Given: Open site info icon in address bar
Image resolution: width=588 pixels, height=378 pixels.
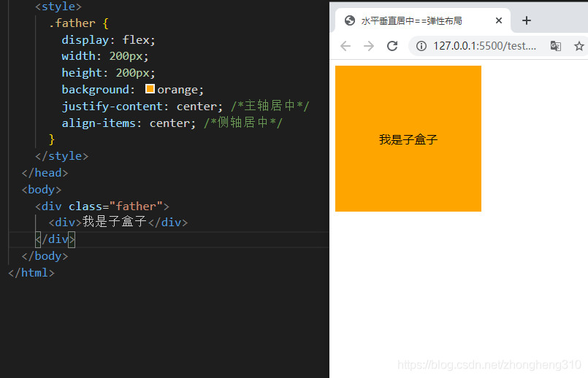Looking at the screenshot, I should click(421, 46).
